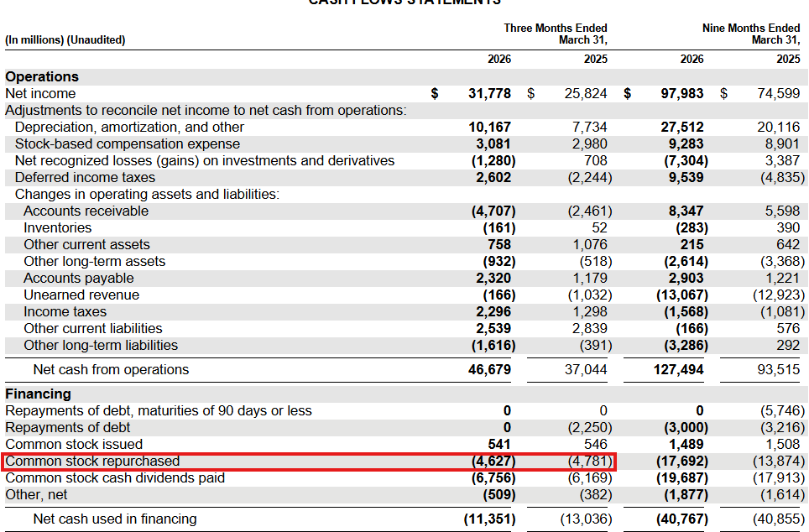809x532 pixels.
Task: Click Other long-term liabilities label
Action: point(101,345)
